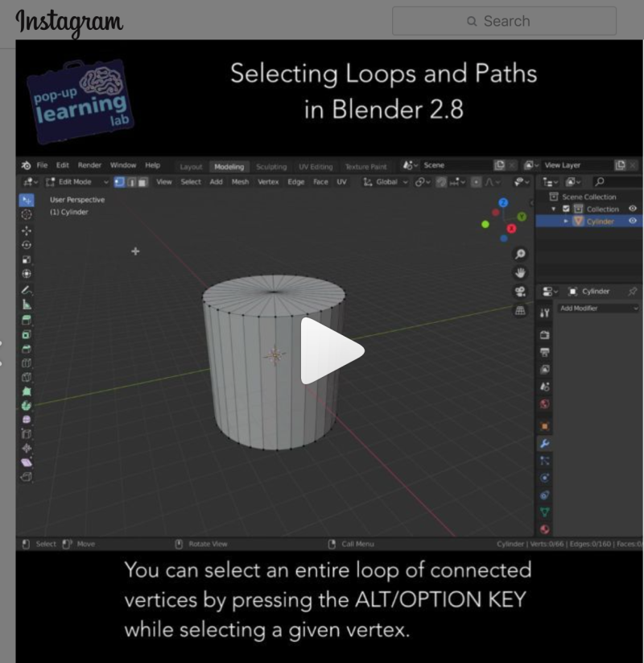Open the Edit Mode dropdown

click(x=77, y=182)
